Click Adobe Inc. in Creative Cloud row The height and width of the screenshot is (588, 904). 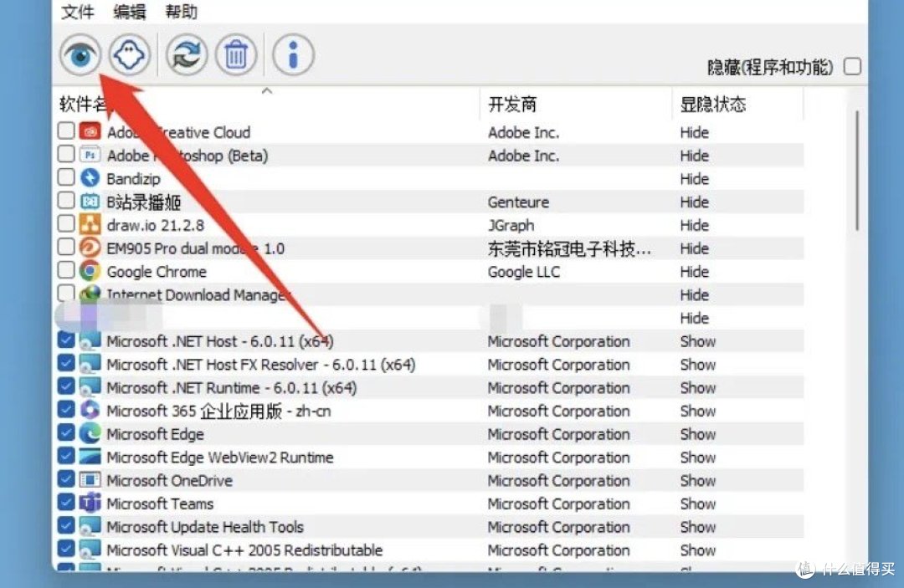[x=523, y=132]
